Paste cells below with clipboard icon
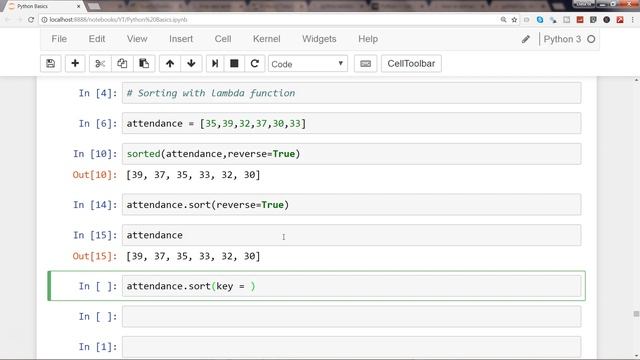 (x=144, y=64)
